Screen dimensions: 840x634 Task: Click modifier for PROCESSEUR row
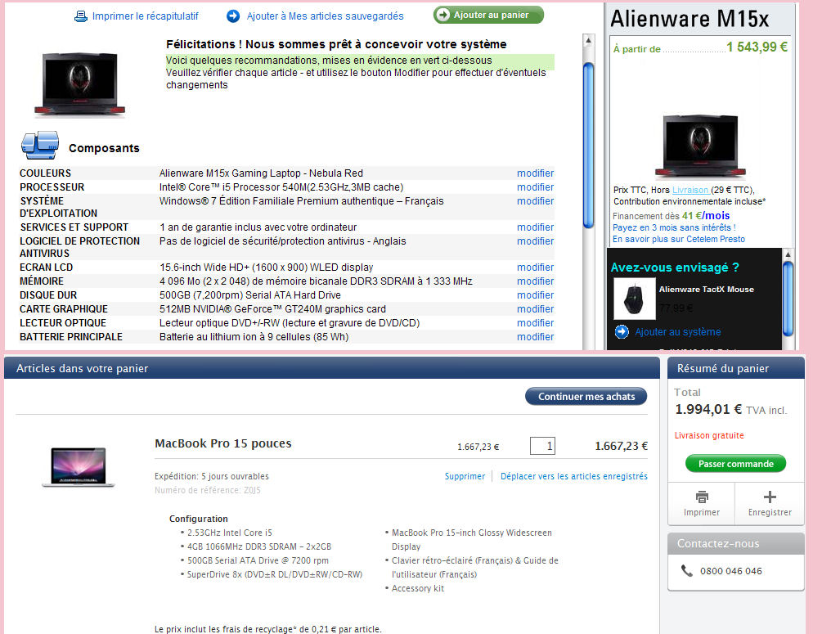coord(535,187)
